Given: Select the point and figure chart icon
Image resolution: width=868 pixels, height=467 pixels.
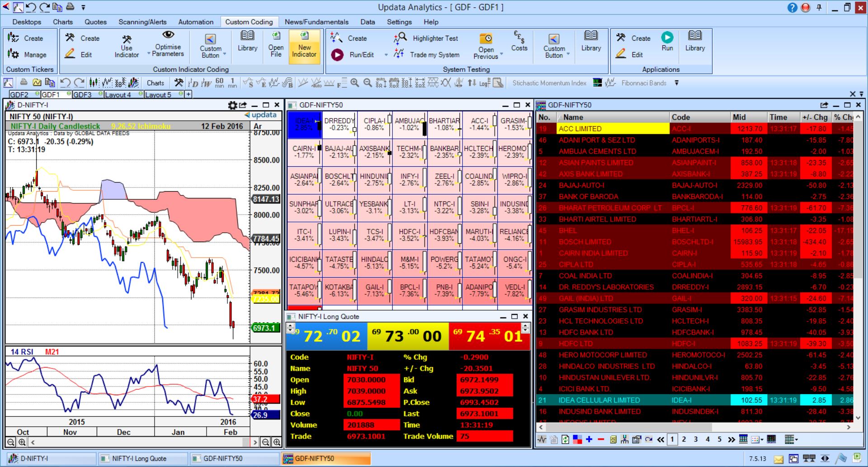Looking at the screenshot, I should click(120, 83).
